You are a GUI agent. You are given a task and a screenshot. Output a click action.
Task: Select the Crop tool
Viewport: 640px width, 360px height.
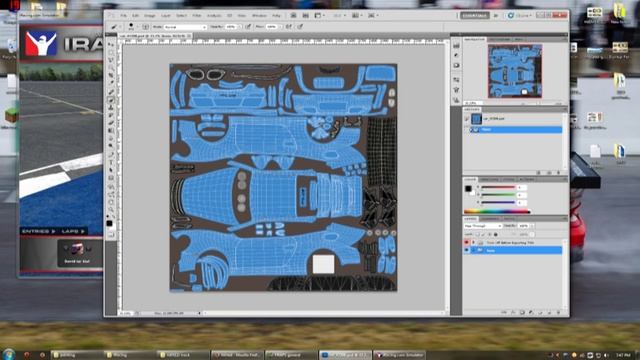pos(111,76)
